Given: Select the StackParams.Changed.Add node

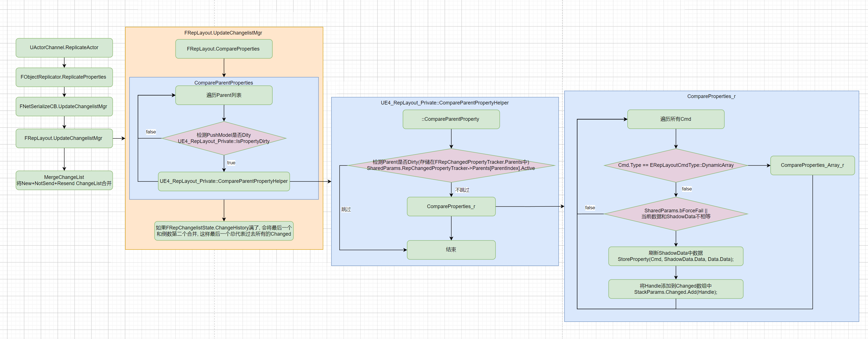Looking at the screenshot, I should click(675, 289).
